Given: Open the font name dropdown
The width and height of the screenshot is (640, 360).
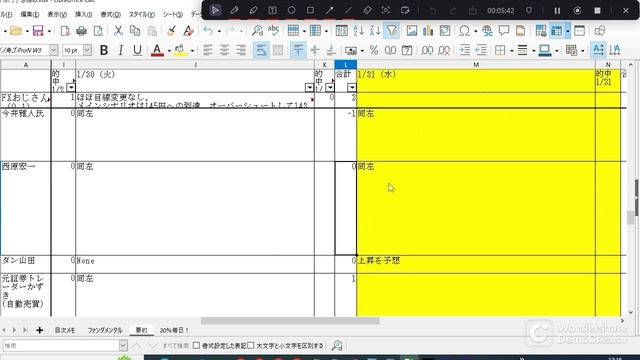Looking at the screenshot, I should (53, 50).
